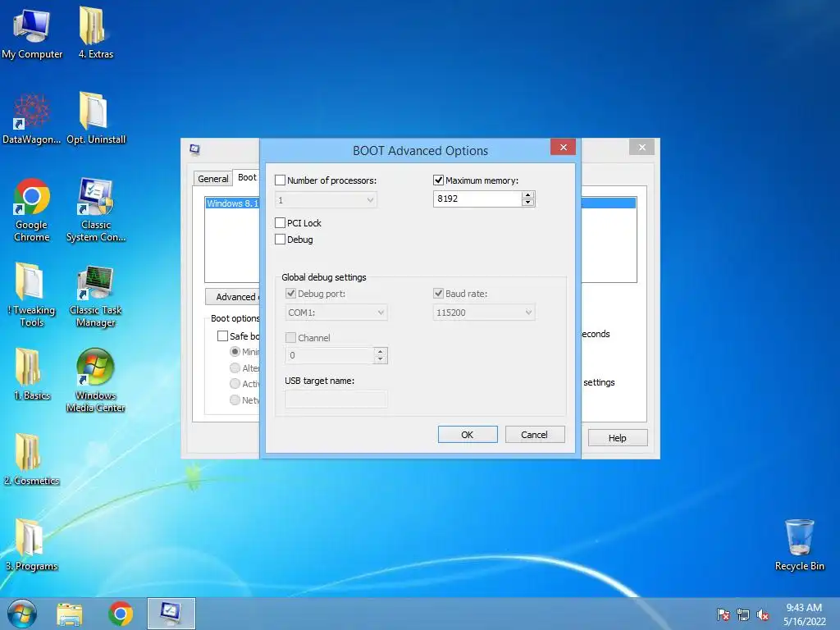Expand the number of processors dropdown

[370, 200]
